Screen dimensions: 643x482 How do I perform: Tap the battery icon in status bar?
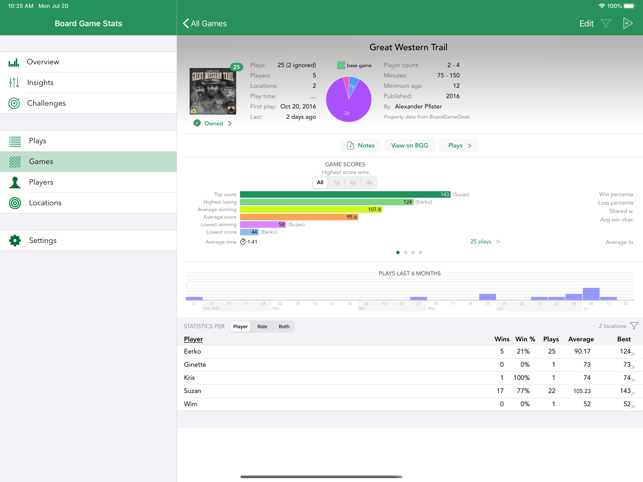point(629,6)
